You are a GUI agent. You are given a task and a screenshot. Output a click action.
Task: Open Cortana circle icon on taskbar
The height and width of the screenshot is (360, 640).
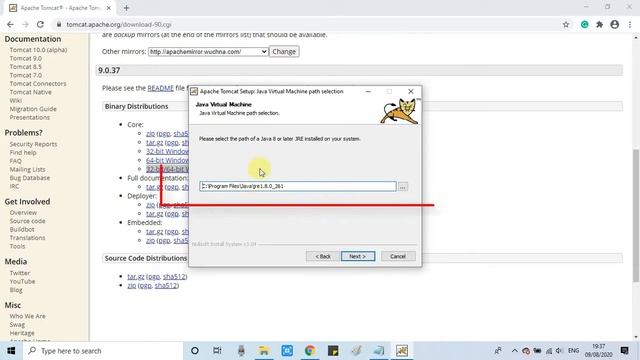(195, 351)
